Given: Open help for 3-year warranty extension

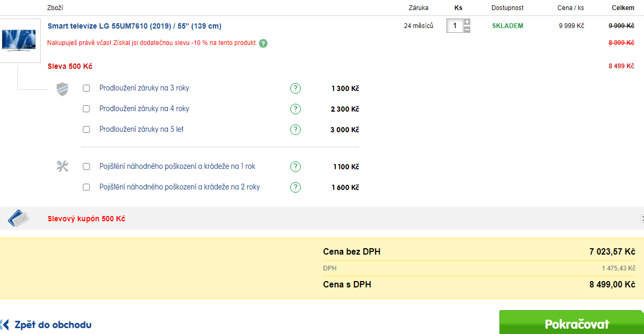Looking at the screenshot, I should tap(296, 88).
